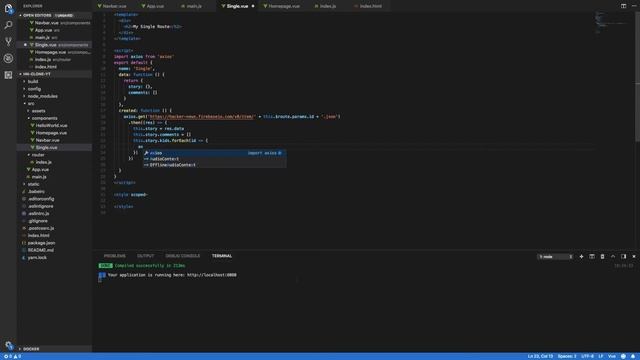Switch to the Navbar.vue editor tab

114,6
